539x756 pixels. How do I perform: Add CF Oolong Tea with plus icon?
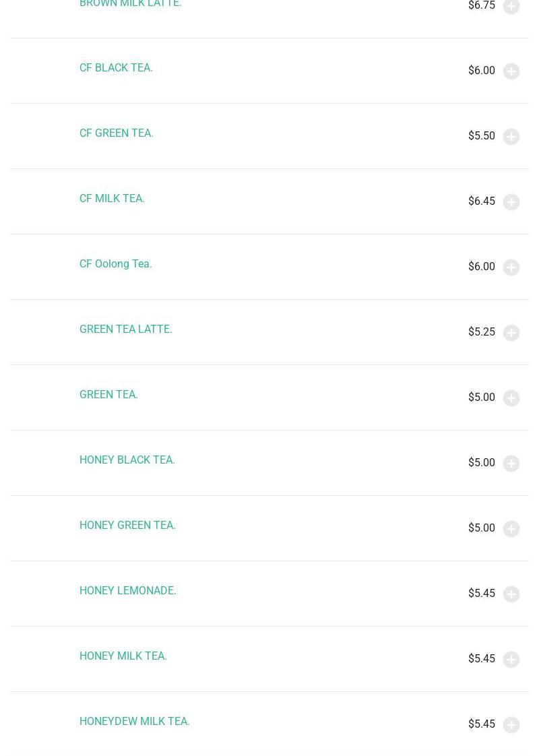point(511,267)
